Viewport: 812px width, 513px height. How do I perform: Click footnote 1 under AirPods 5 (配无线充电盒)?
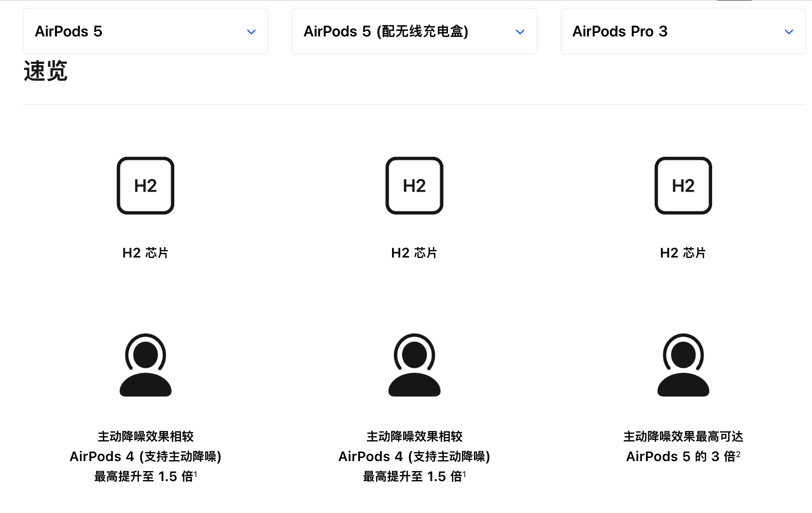click(x=464, y=474)
